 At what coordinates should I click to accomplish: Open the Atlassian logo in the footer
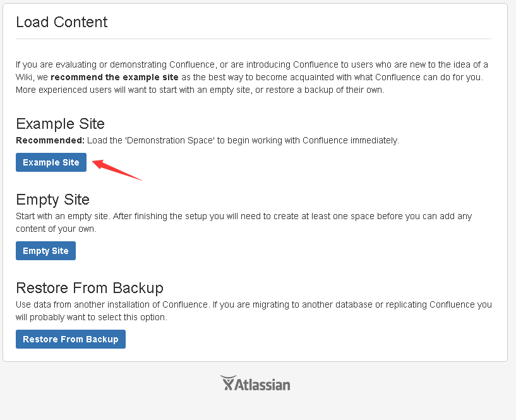coord(255,383)
